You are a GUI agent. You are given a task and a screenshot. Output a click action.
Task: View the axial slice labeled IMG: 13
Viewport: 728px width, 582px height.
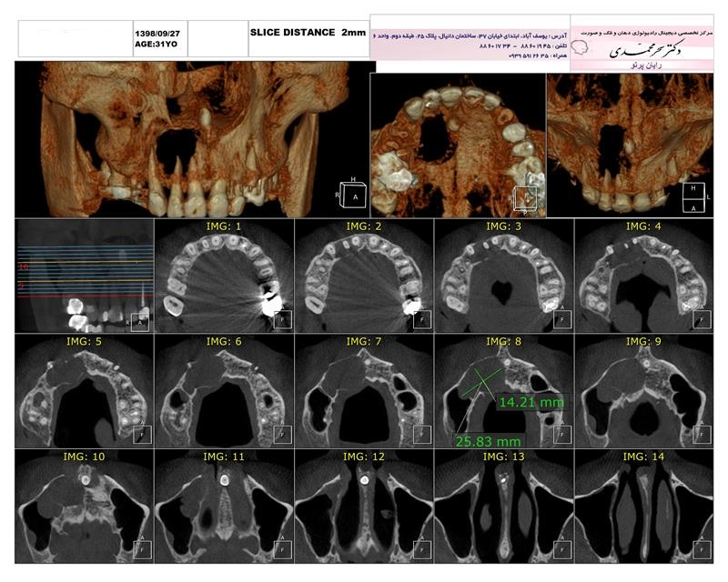click(x=504, y=506)
